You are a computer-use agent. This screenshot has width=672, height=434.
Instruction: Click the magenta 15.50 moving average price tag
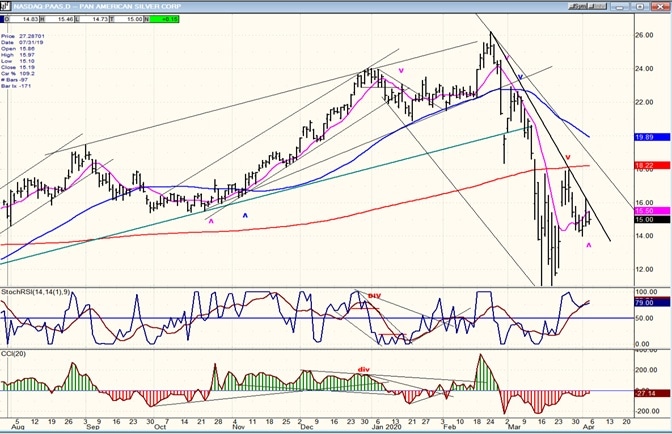(651, 211)
